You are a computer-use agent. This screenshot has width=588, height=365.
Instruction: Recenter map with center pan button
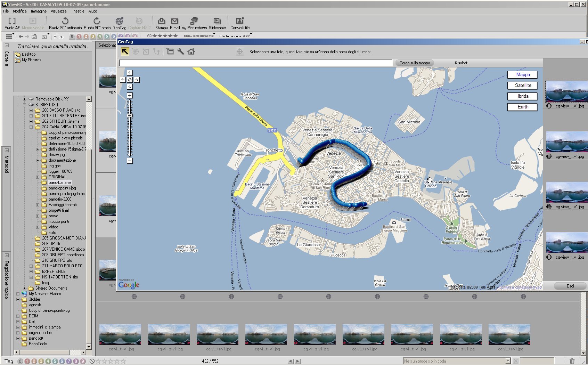(130, 80)
